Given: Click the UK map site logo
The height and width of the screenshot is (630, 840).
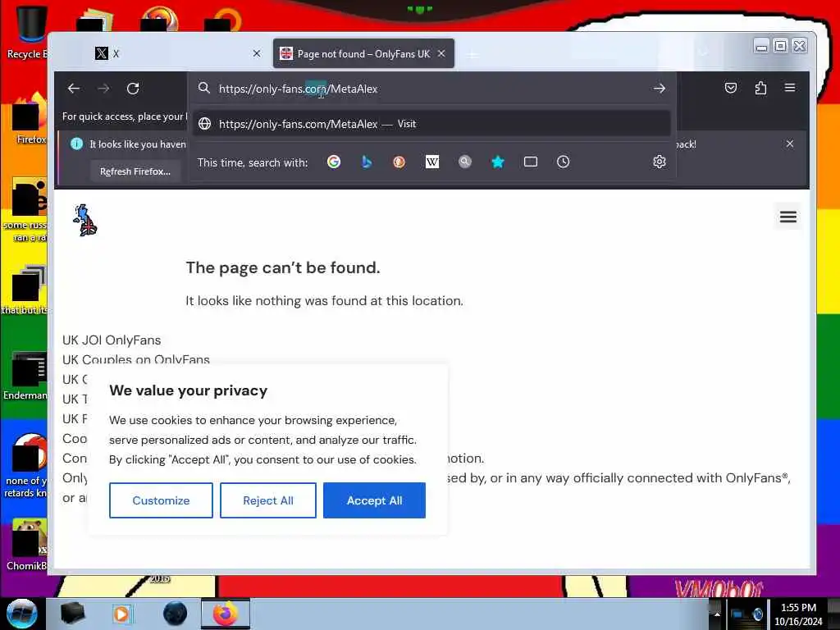Looking at the screenshot, I should tap(85, 220).
